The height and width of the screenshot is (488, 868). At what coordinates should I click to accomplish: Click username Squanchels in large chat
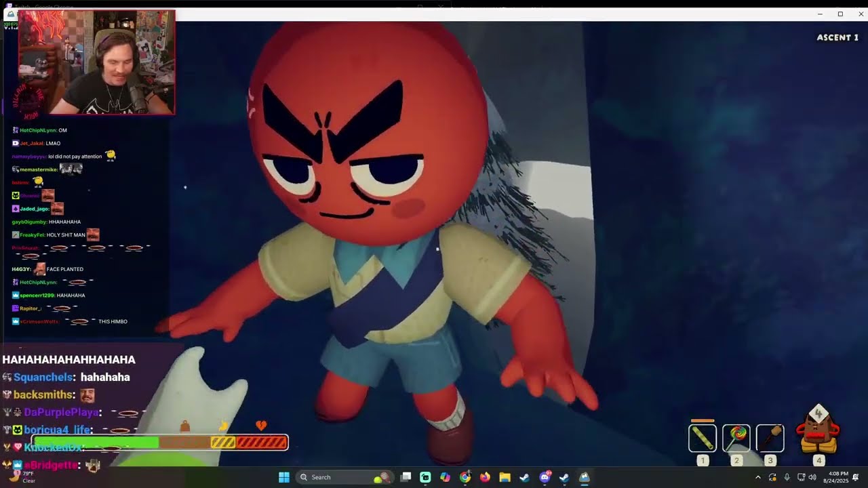pyautogui.click(x=45, y=377)
